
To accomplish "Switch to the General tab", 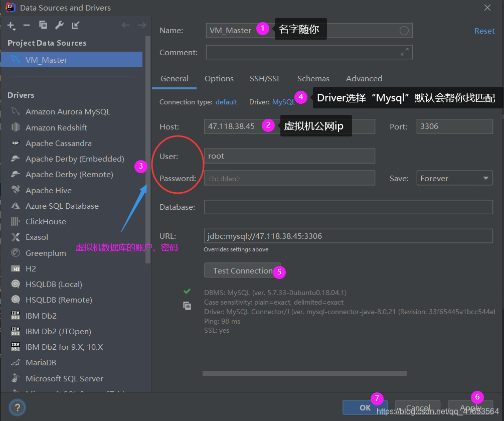I will [x=174, y=78].
